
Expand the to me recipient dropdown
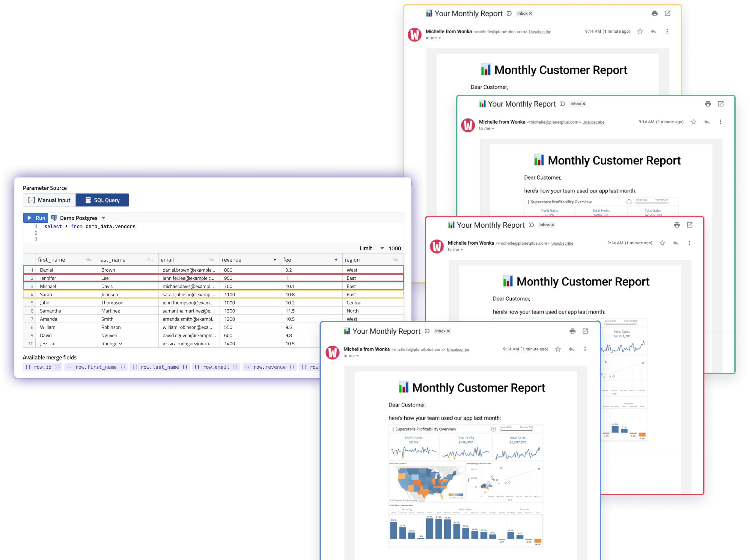358,359
